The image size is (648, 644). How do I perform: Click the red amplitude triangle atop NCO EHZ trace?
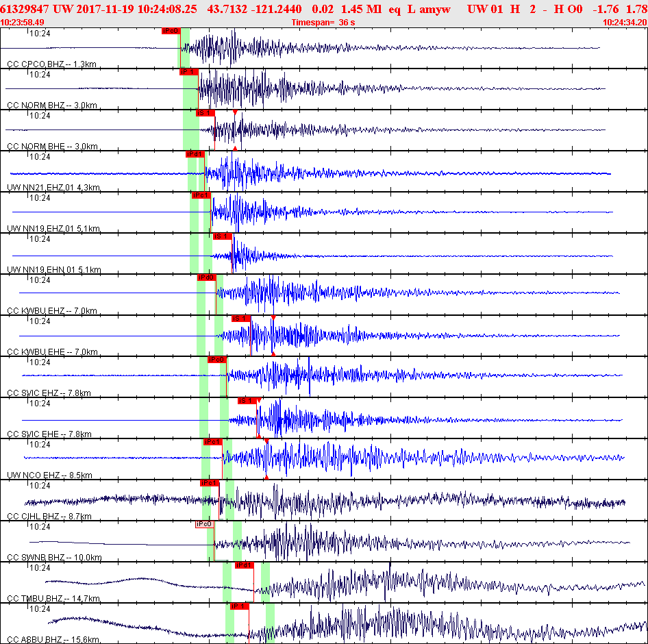tap(266, 441)
